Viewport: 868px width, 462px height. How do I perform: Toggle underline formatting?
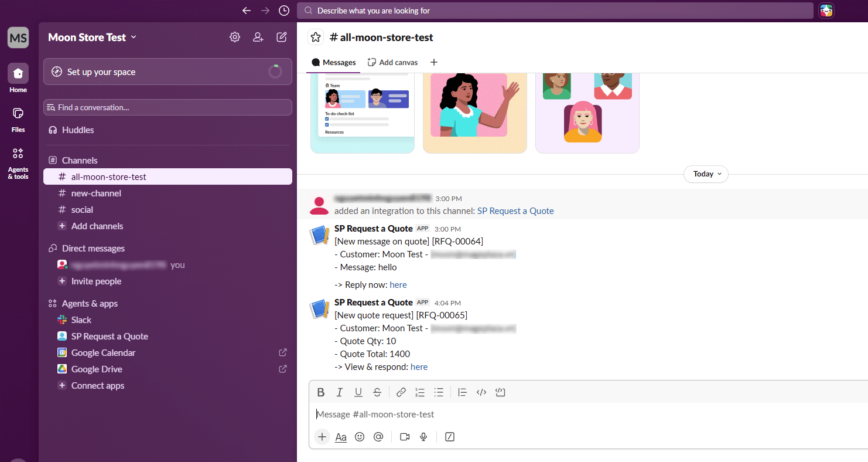coord(358,392)
